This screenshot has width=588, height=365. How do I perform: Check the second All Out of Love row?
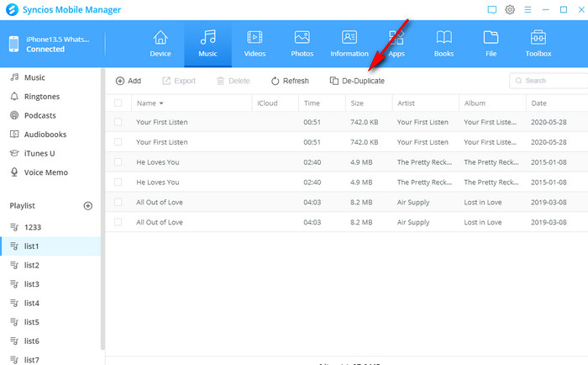(x=118, y=222)
